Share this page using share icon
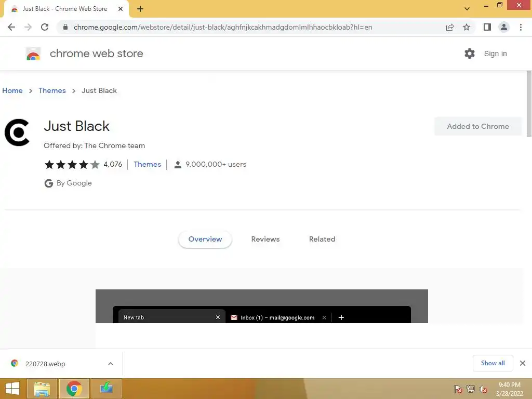Image resolution: width=532 pixels, height=399 pixels. click(450, 27)
